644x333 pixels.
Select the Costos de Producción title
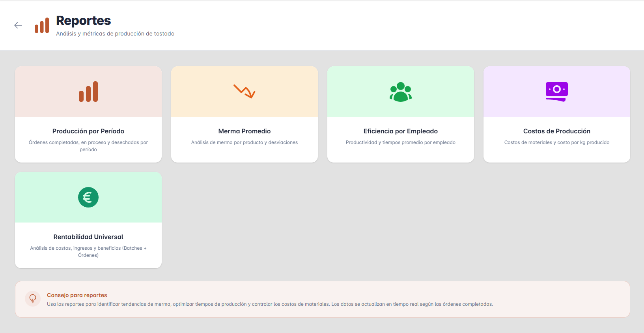[x=556, y=131]
